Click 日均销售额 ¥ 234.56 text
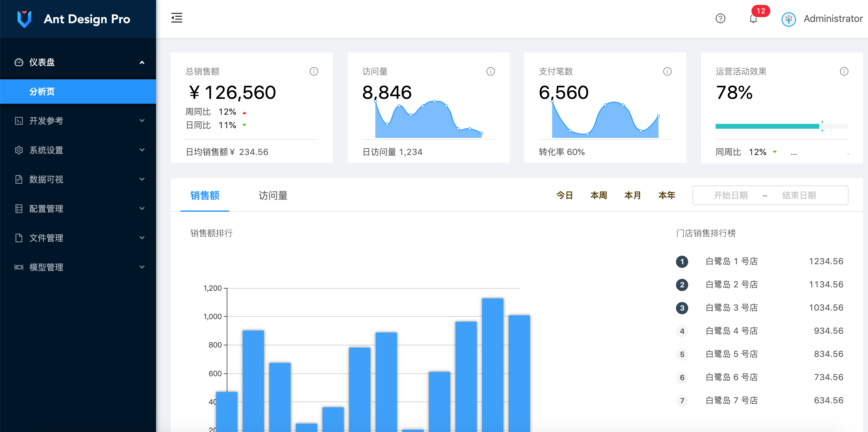This screenshot has width=868, height=432. click(227, 152)
